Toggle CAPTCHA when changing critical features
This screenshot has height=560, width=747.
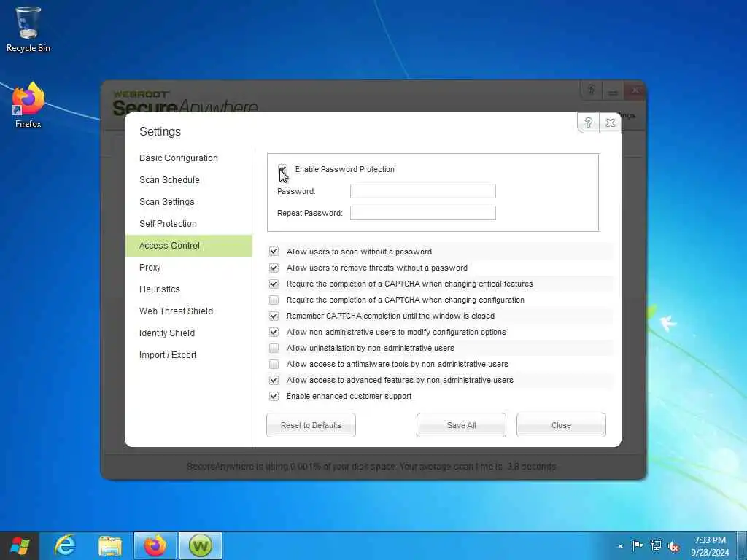pyautogui.click(x=274, y=284)
